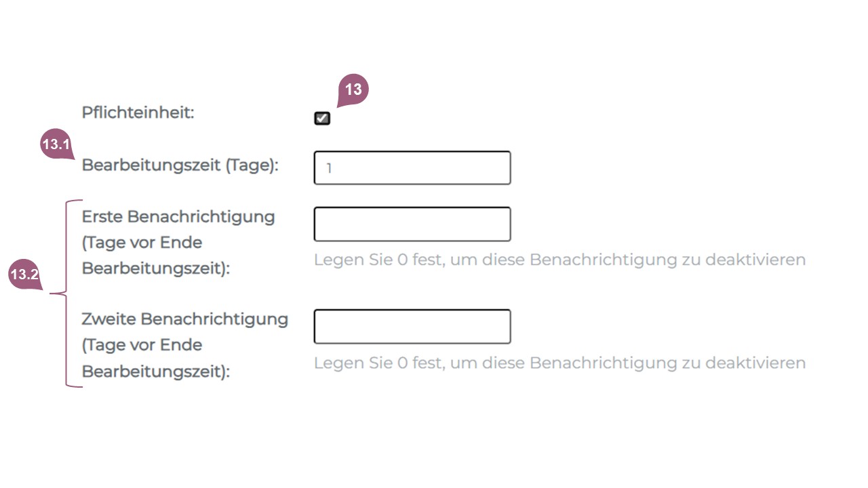Click the Bearbeitungszeit (Tage) input field
Viewport: 868px width, 488px height.
(412, 168)
